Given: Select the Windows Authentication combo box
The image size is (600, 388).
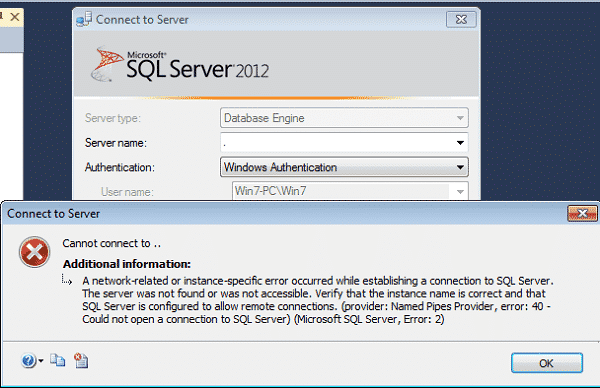Looking at the screenshot, I should point(344,167).
